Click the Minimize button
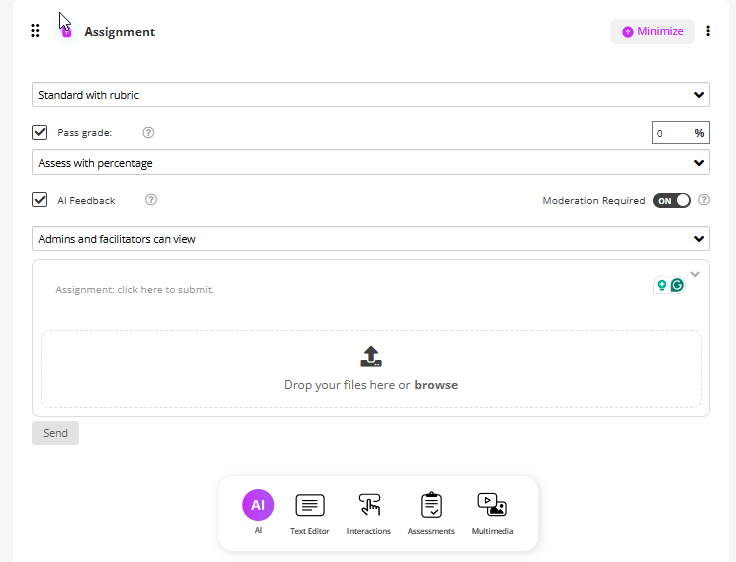Screen dimensions: 736x562 pos(652,31)
